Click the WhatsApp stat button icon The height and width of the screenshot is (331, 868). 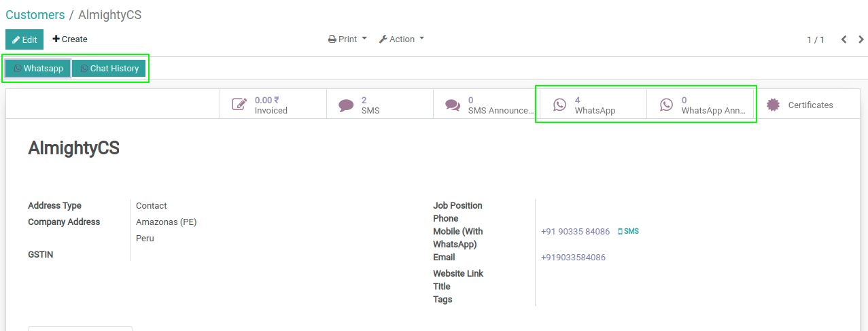559,105
